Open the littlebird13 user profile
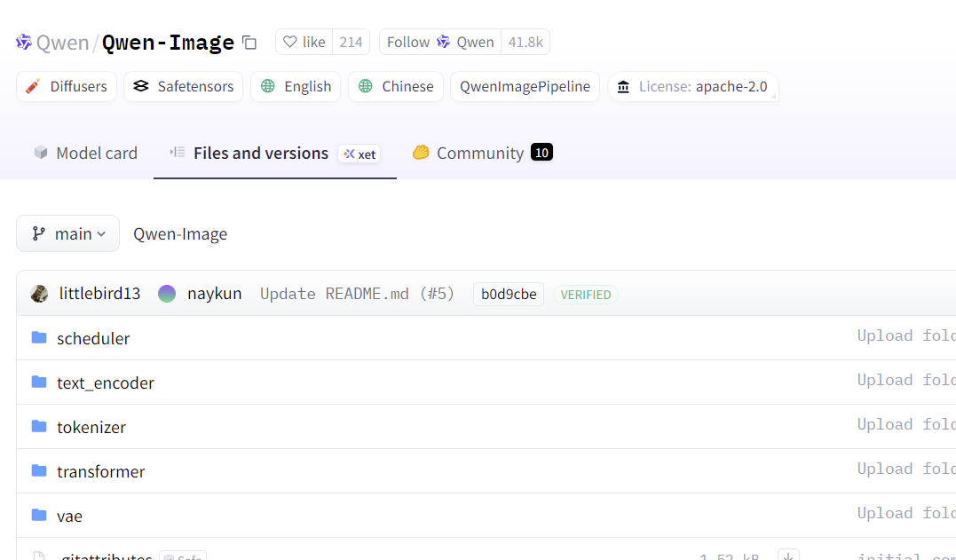Screen dimensions: 956x560 [x=100, y=294]
